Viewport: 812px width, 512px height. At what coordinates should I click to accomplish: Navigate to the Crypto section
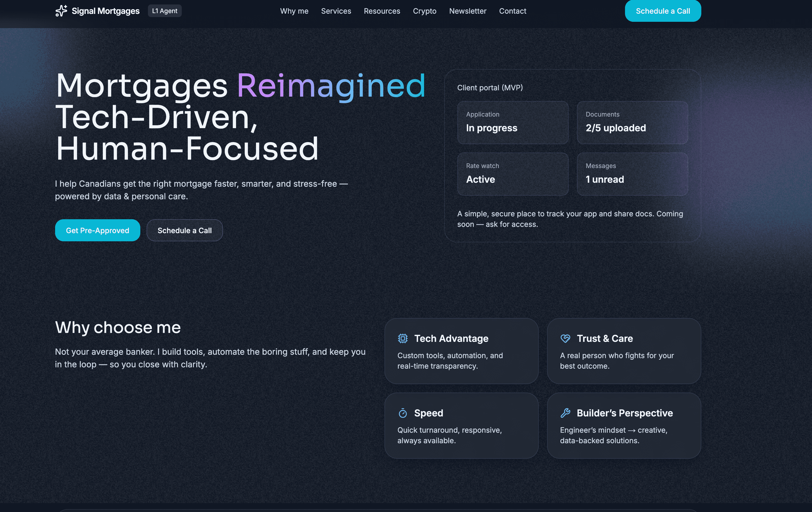point(425,11)
